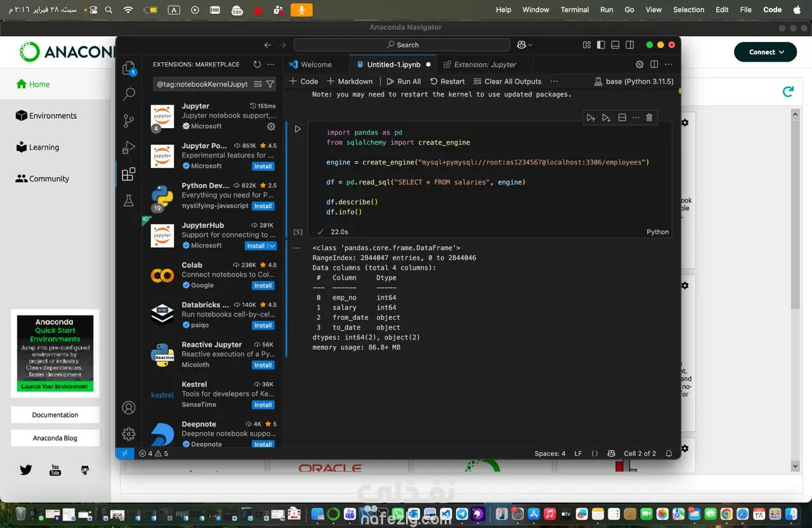Refresh the extensions marketplace list
Viewport: 812px width, 528px height.
pos(257,64)
